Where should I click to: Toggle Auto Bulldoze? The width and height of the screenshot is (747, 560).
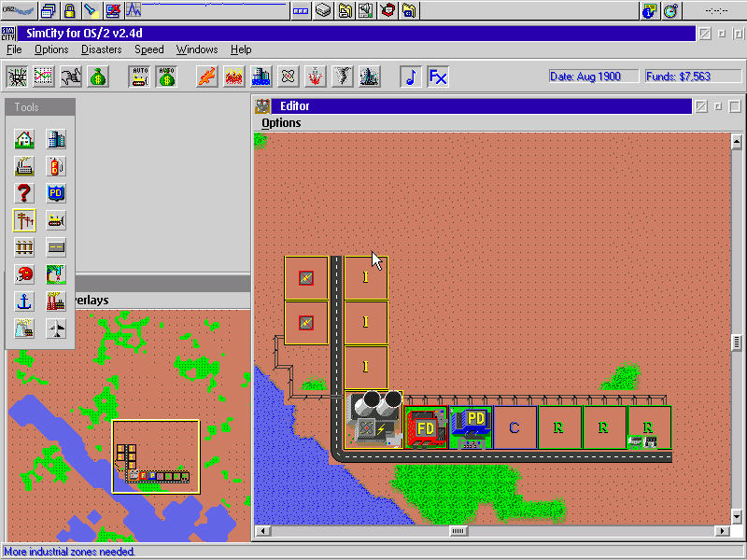pos(139,77)
